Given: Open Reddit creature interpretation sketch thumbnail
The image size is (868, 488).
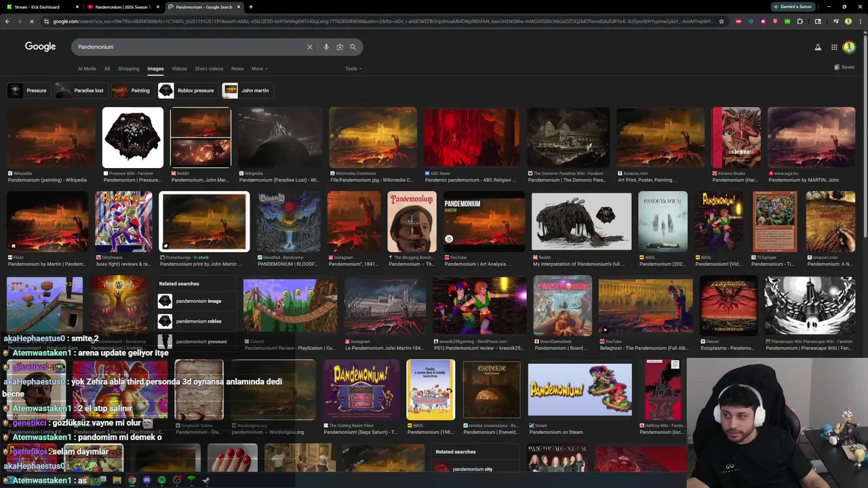Looking at the screenshot, I should click(581, 222).
